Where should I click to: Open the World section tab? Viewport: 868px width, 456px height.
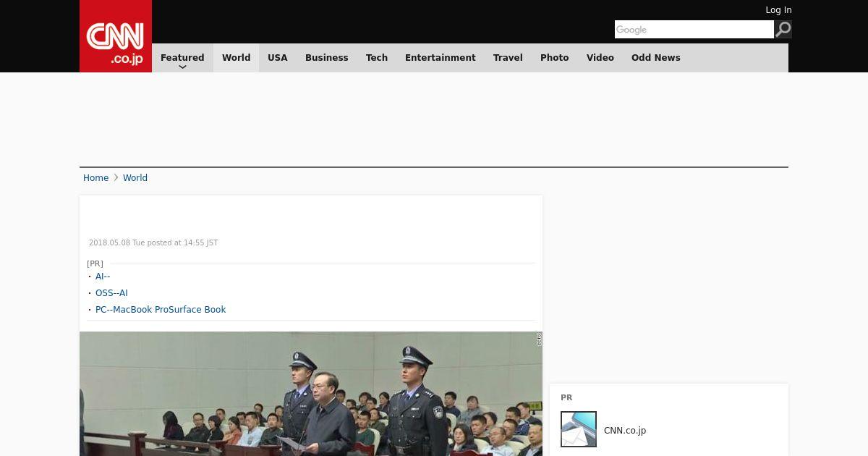(236, 58)
